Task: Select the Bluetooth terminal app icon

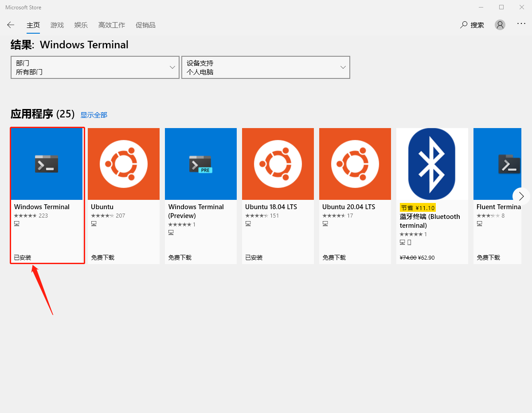Action: click(x=432, y=164)
